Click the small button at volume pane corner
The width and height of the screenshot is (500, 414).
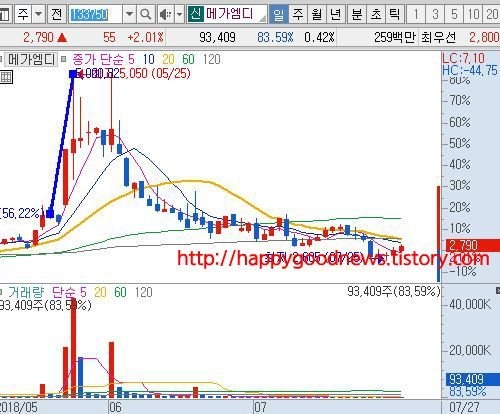[x=498, y=290]
